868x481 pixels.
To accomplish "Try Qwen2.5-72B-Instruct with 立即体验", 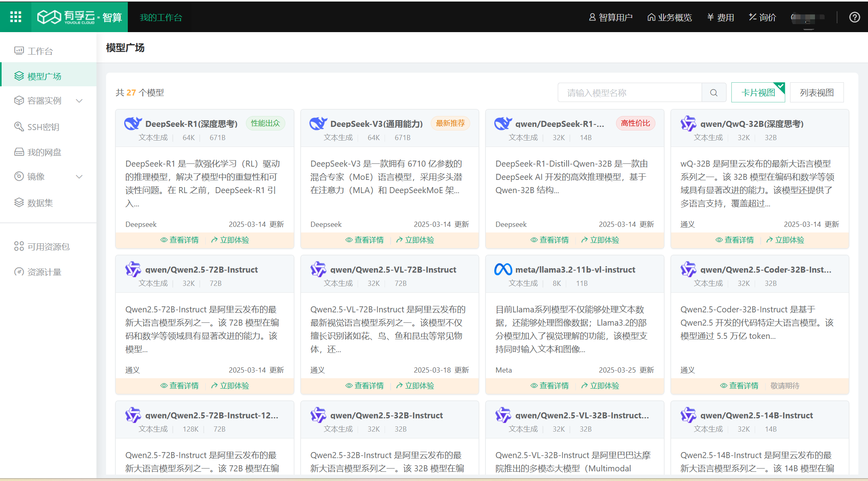I will (230, 385).
